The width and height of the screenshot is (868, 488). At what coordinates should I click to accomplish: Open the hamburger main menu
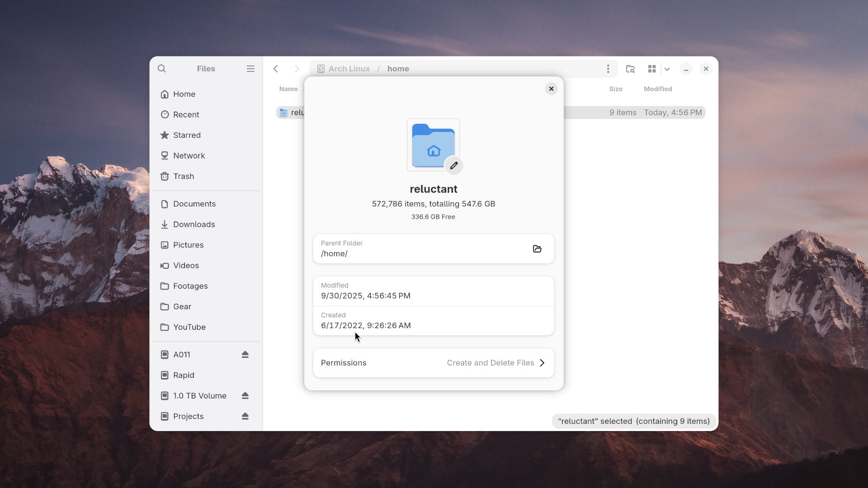[250, 69]
